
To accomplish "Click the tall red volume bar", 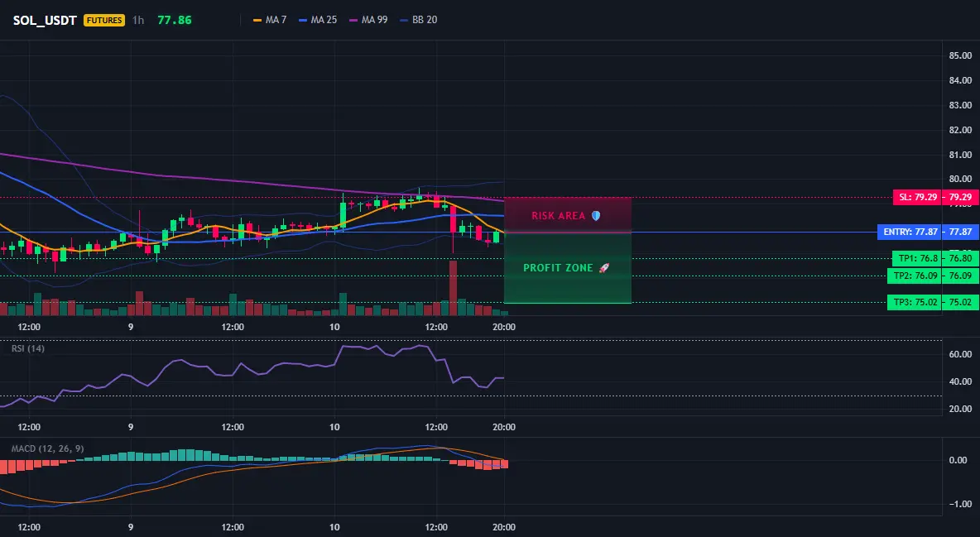I will (453, 288).
